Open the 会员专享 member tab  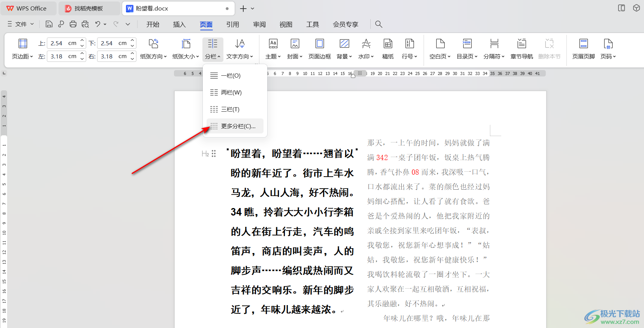click(x=346, y=24)
